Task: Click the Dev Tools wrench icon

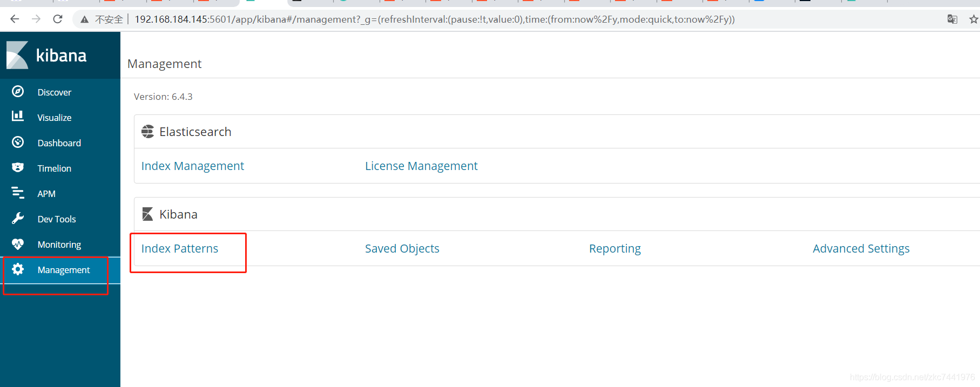Action: [x=18, y=219]
